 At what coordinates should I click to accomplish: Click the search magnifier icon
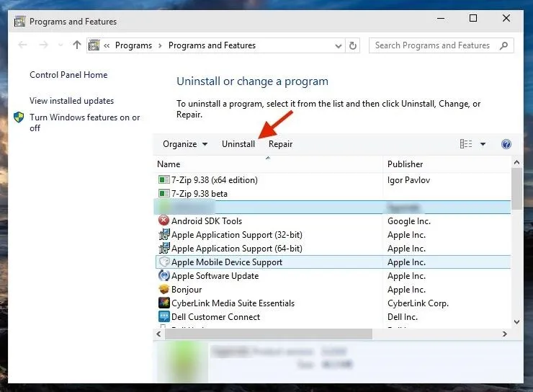(503, 45)
